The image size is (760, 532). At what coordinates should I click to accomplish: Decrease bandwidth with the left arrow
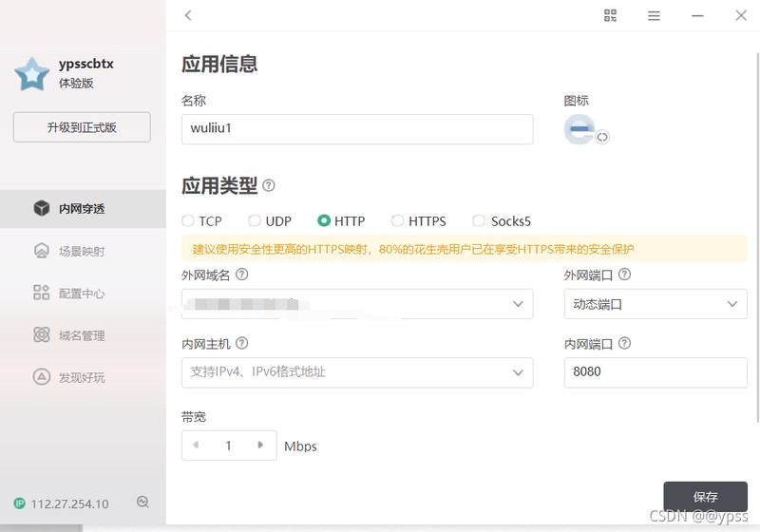[196, 445]
